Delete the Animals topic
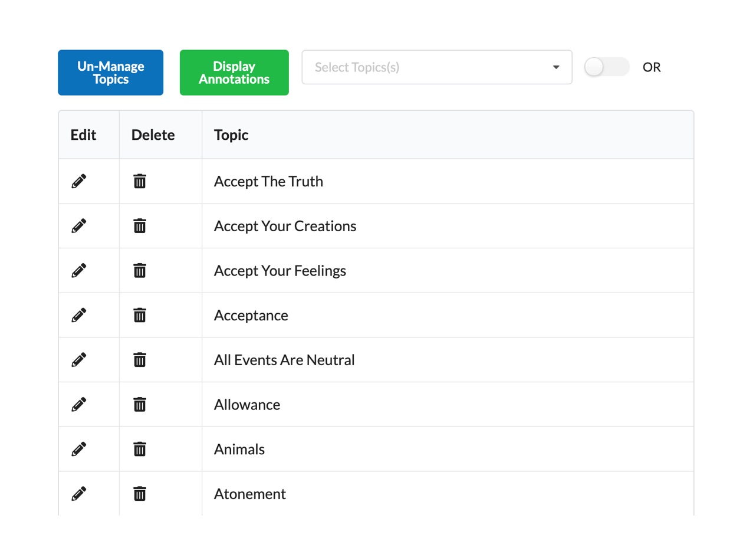Viewport: 756px width, 558px height. coord(140,449)
